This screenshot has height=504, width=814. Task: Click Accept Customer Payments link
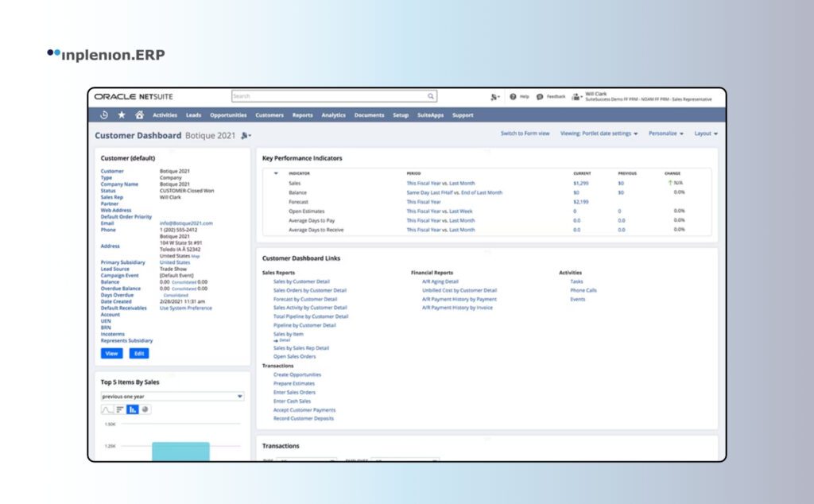304,409
